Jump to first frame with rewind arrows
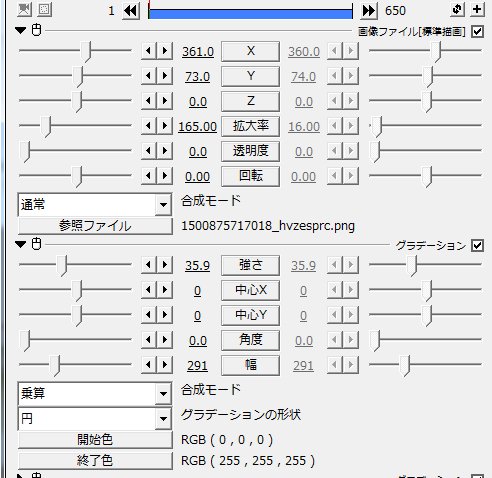The image size is (492, 478). coord(131,11)
